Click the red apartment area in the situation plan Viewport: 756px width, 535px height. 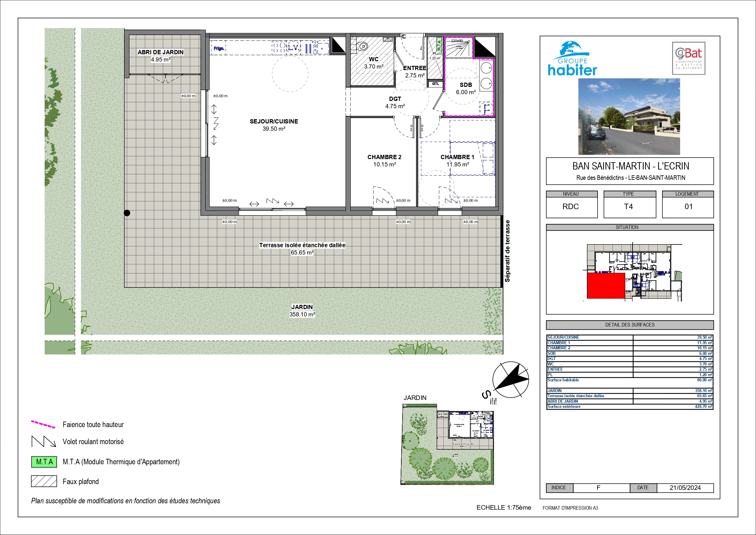tap(606, 286)
